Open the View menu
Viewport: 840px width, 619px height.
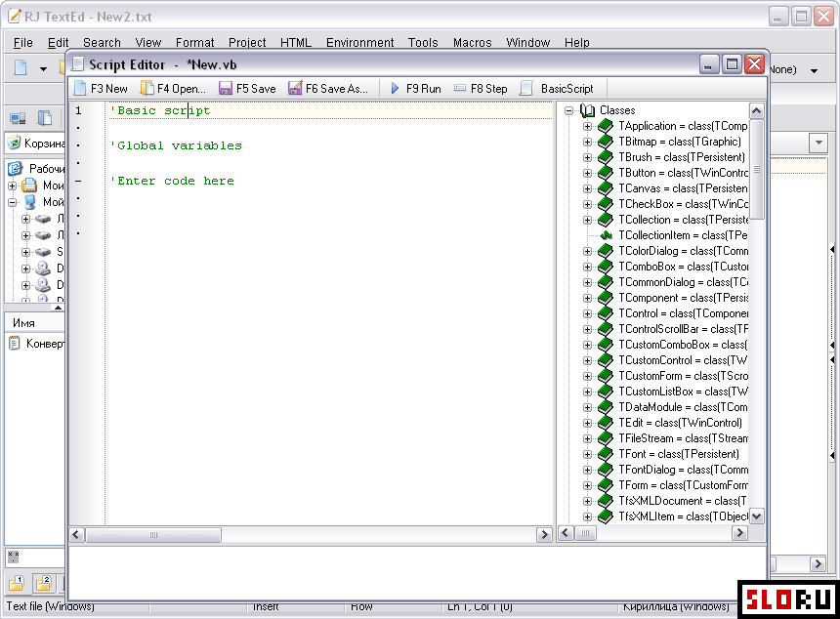tap(148, 42)
